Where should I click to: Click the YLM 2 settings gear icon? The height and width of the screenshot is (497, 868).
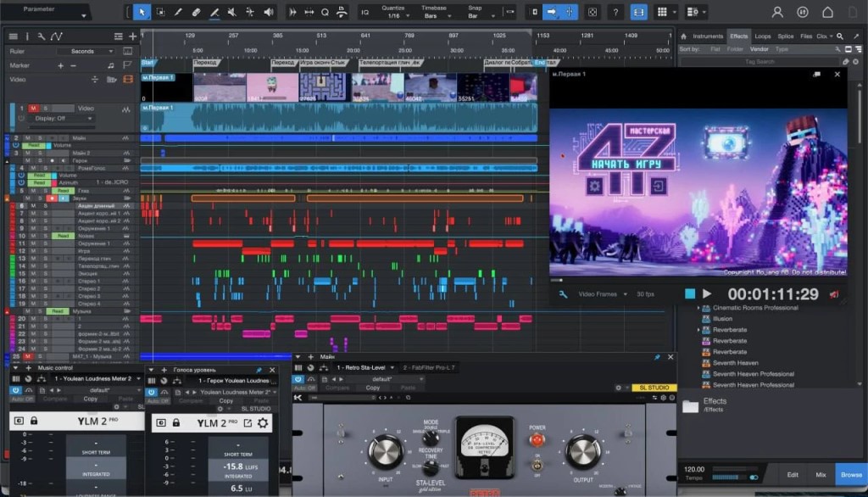(263, 422)
